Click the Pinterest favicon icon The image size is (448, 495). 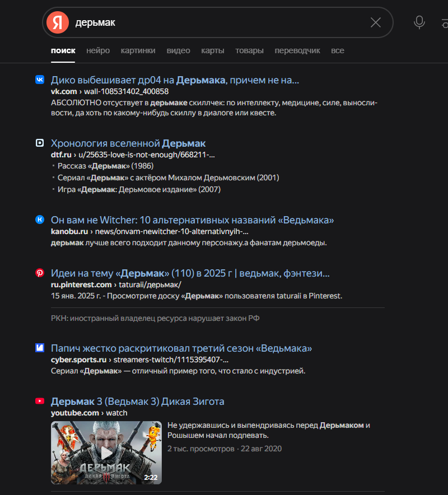(40, 273)
